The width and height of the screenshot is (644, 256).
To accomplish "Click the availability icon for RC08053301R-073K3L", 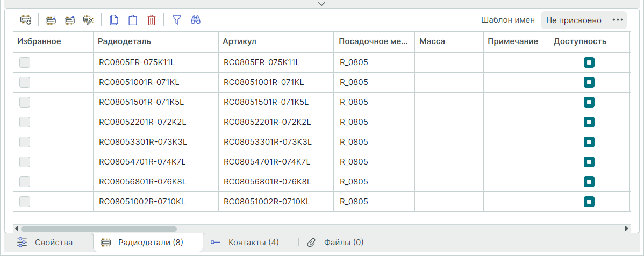I will [589, 142].
